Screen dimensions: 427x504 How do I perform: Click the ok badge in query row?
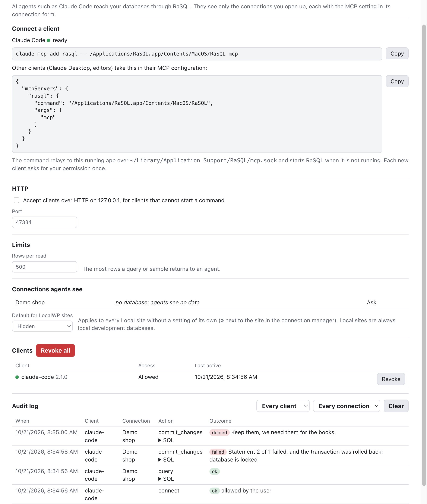click(x=215, y=471)
